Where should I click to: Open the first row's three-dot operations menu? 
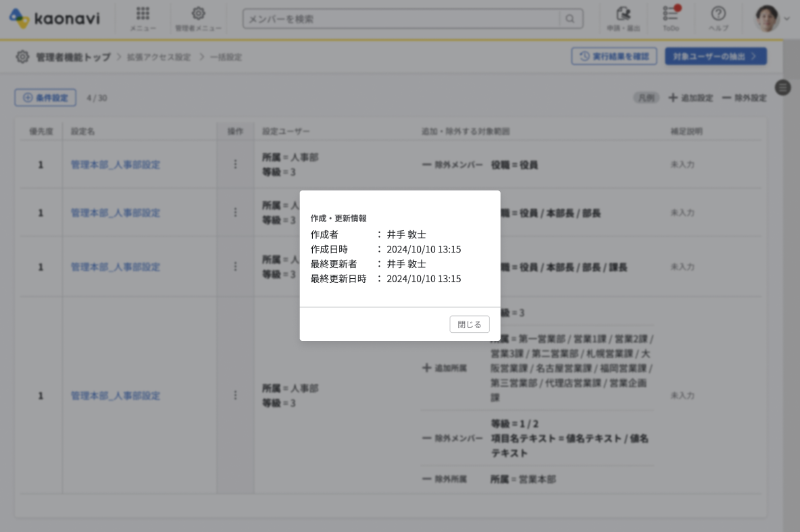pos(235,164)
